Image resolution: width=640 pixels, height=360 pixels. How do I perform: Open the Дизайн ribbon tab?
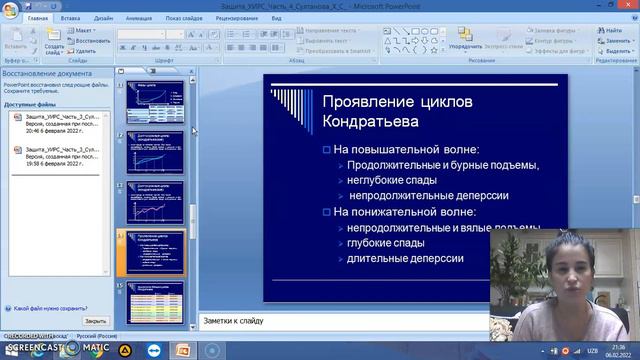(103, 18)
